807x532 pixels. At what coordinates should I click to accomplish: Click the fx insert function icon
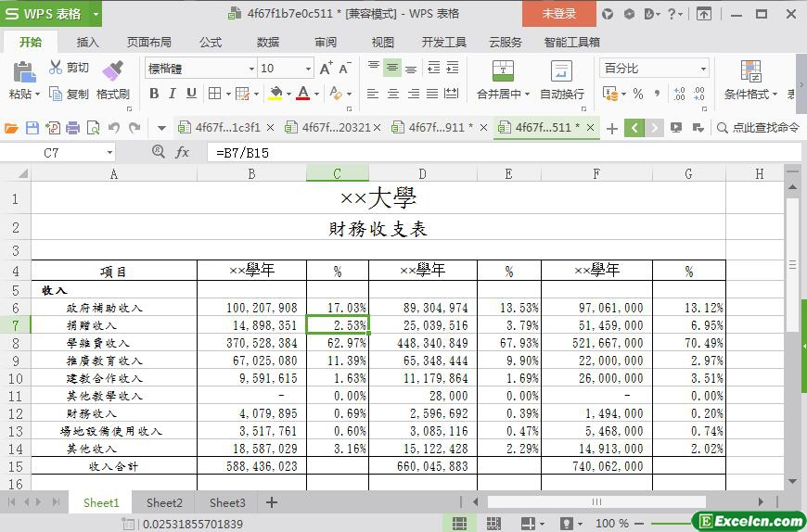(183, 152)
